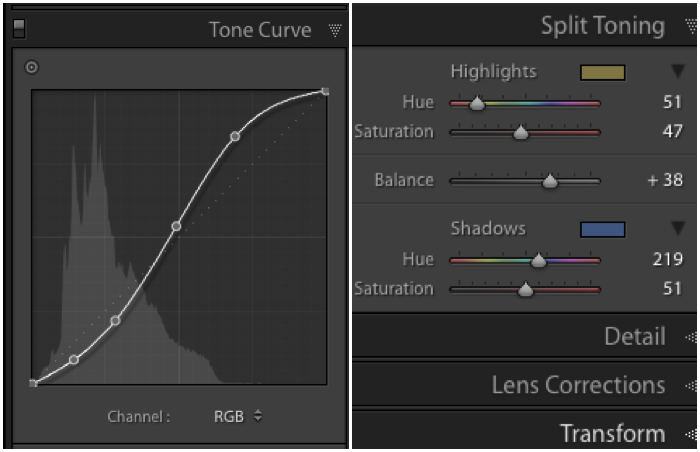This screenshot has height=452, width=700.
Task: Collapse the Tone Curve panel triangle
Action: [335, 30]
